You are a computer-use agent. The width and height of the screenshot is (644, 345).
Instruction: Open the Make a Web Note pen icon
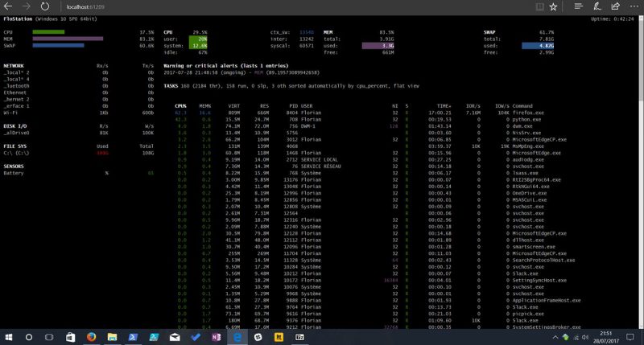[x=597, y=6]
